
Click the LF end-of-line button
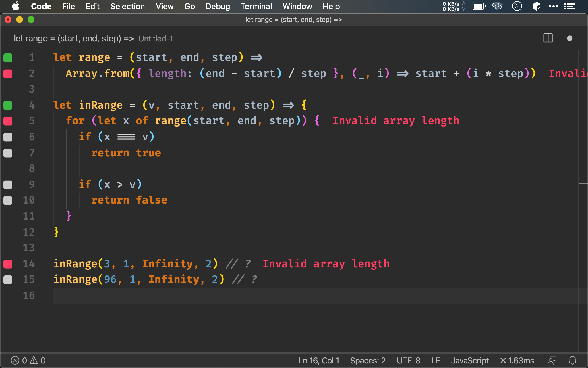point(436,360)
